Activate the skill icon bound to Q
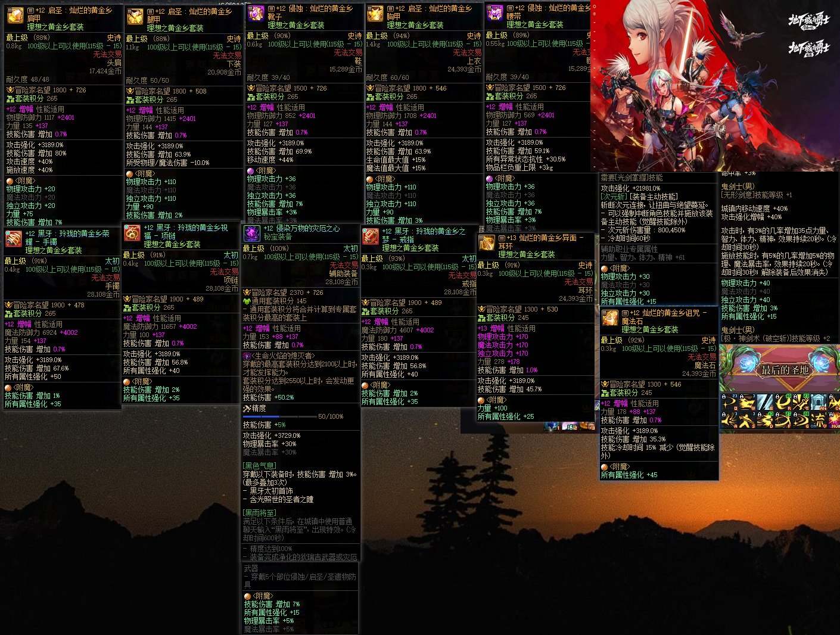Image resolution: width=840 pixels, height=635 pixels. tap(729, 402)
